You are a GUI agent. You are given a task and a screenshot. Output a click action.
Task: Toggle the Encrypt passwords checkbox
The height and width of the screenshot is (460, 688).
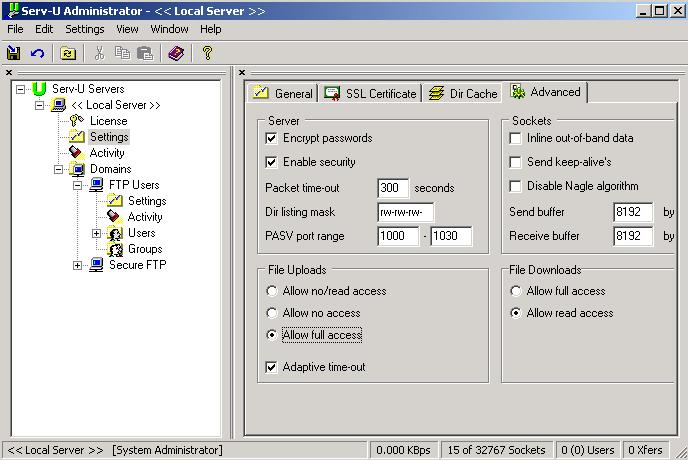[x=271, y=139]
